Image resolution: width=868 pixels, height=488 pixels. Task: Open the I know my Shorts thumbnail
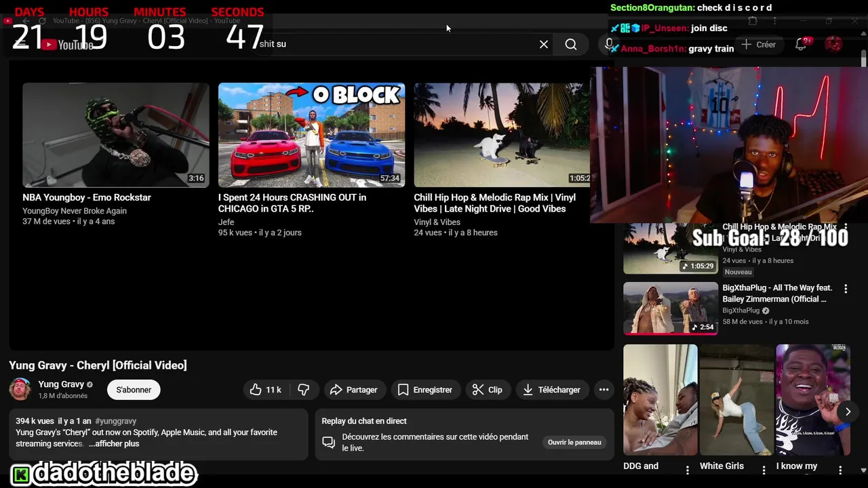813,400
